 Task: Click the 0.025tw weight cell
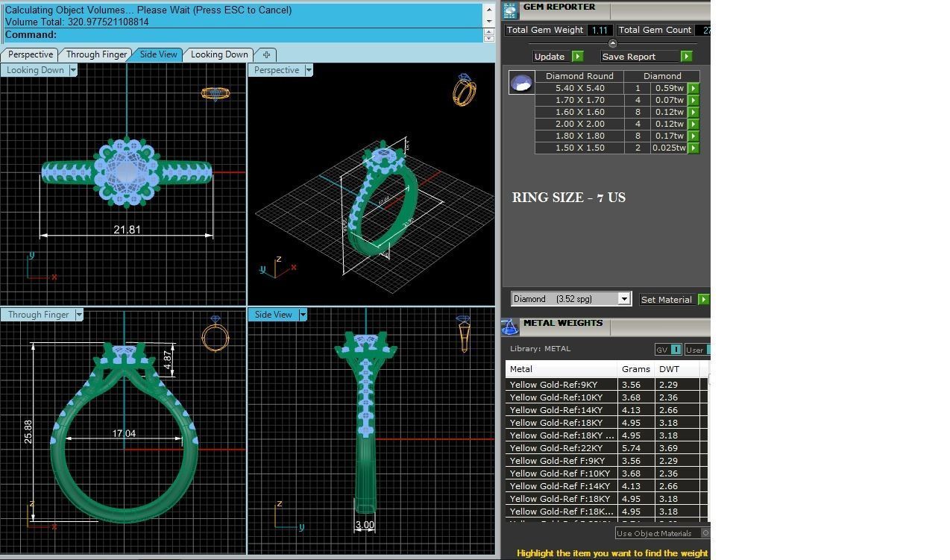669,148
